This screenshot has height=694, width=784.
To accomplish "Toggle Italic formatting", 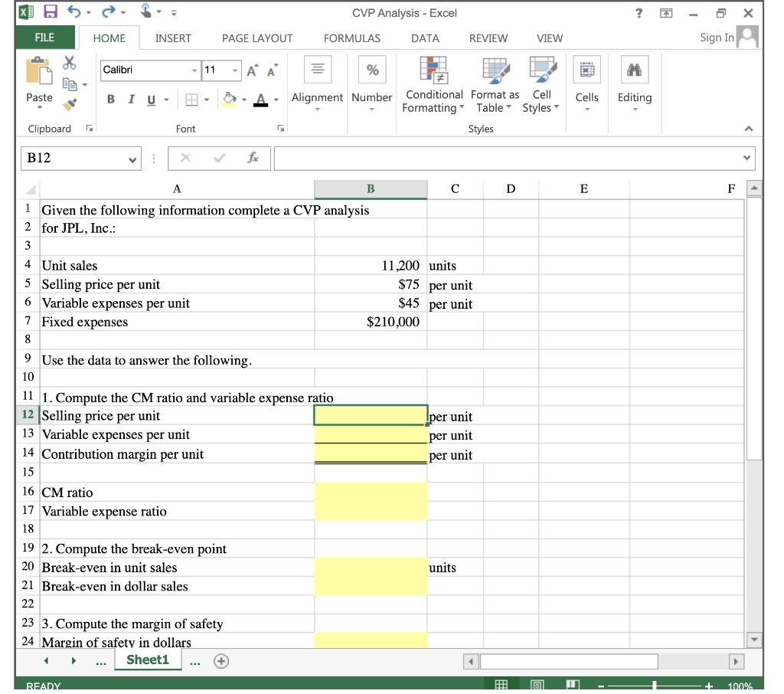I will [132, 100].
